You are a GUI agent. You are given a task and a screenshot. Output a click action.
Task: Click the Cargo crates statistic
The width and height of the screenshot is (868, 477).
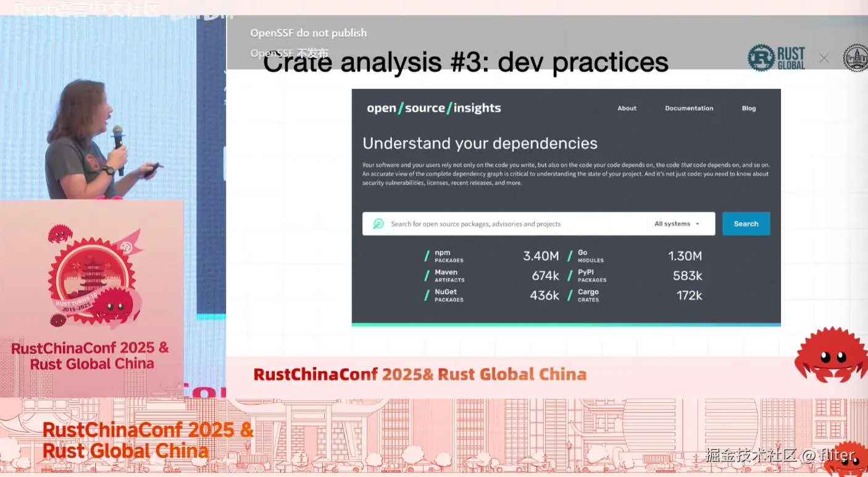pos(635,295)
